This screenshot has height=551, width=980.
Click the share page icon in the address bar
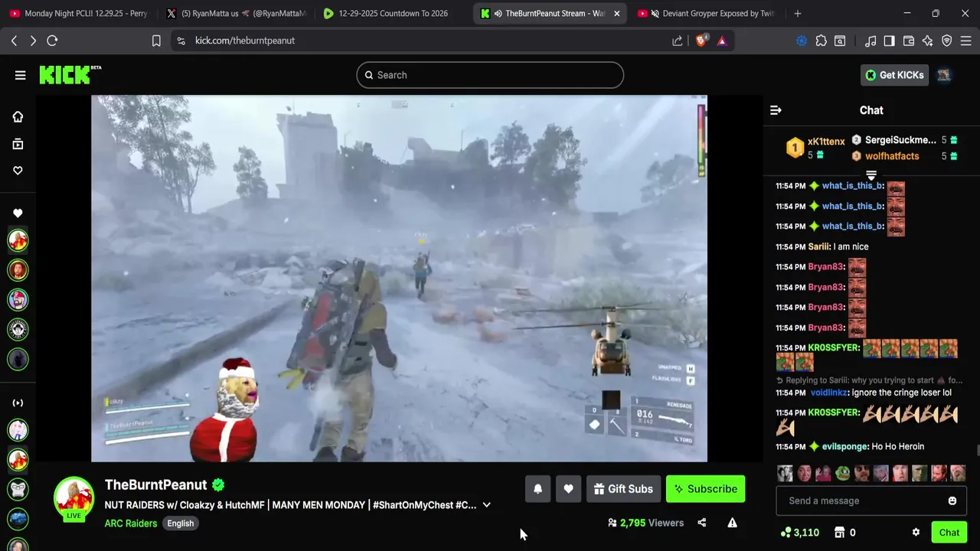coord(678,41)
